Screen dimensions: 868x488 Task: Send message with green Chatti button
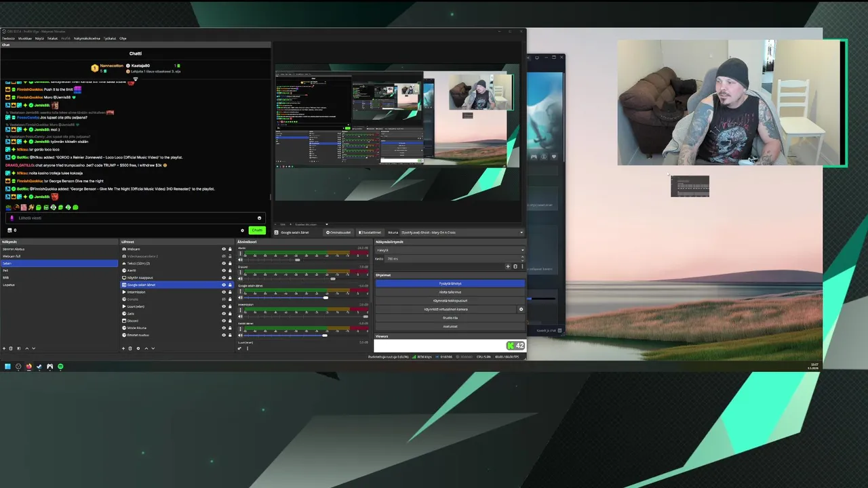point(257,230)
